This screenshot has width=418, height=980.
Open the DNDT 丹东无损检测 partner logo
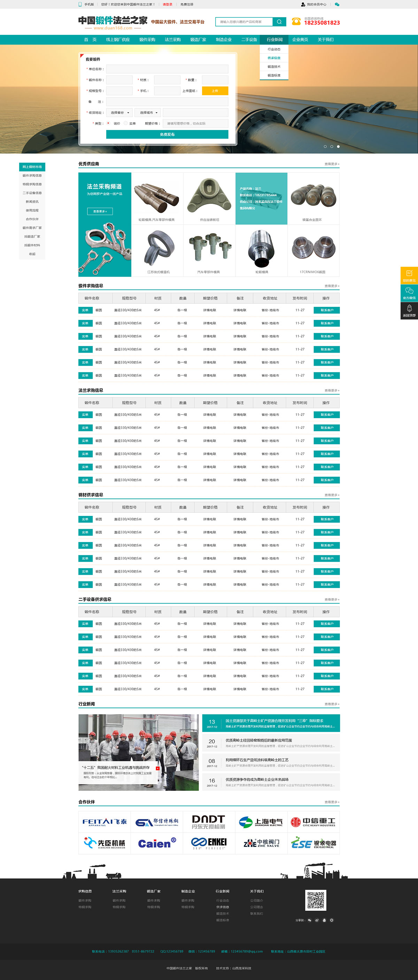pos(209,822)
